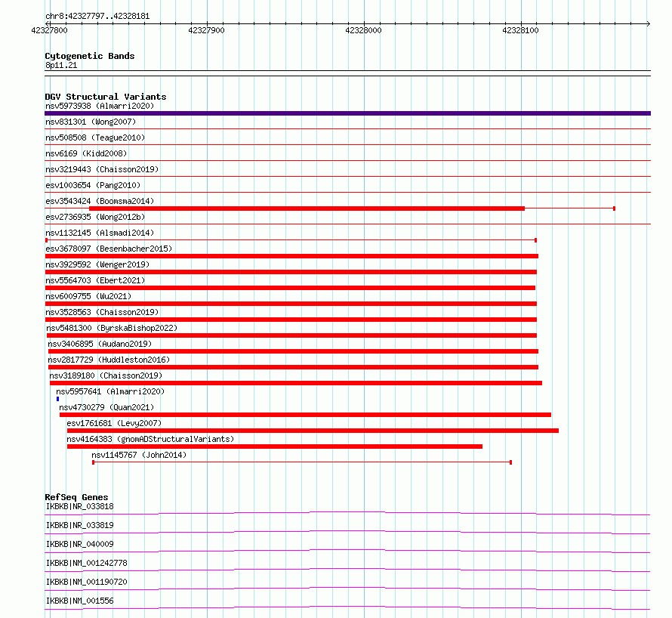
Task: Open variant nsv3528563 (Chaisson2019) label
Action: [102, 312]
